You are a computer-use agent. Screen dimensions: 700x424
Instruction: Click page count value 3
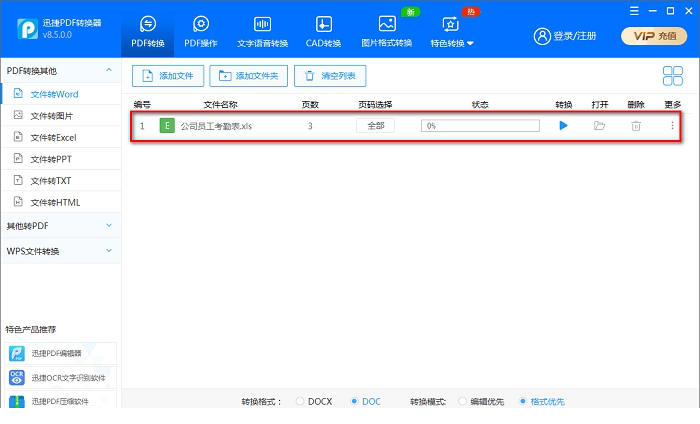click(x=310, y=126)
